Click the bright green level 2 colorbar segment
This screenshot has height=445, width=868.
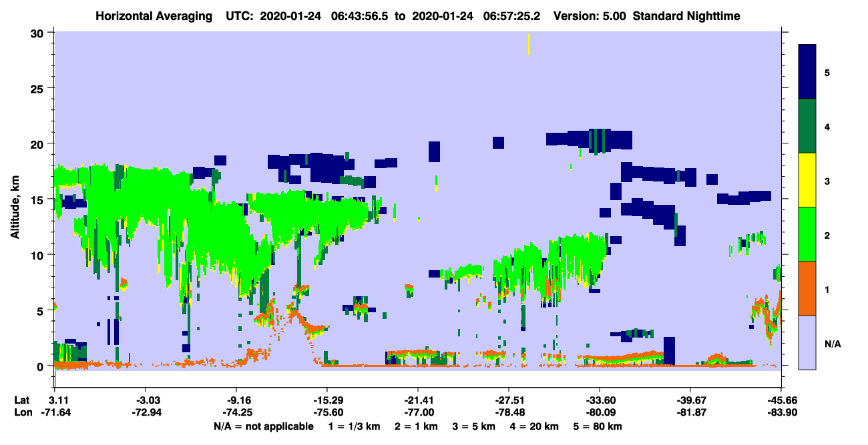(807, 234)
